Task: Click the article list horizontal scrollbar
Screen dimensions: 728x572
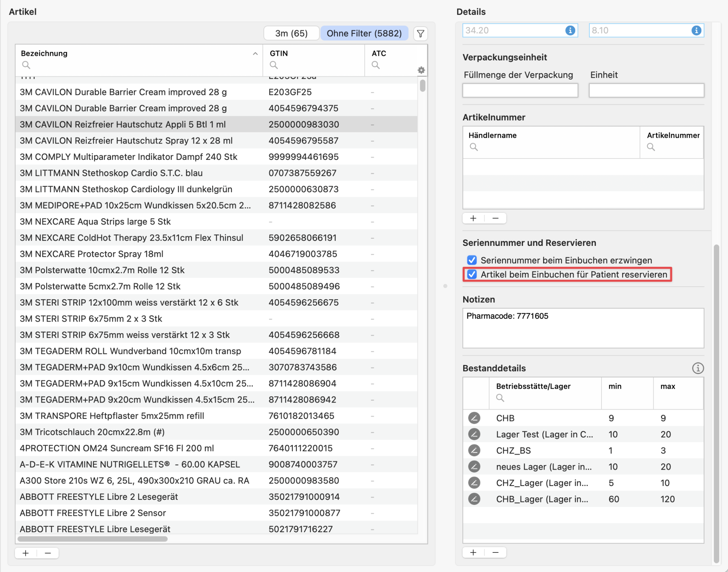Action: [92, 539]
